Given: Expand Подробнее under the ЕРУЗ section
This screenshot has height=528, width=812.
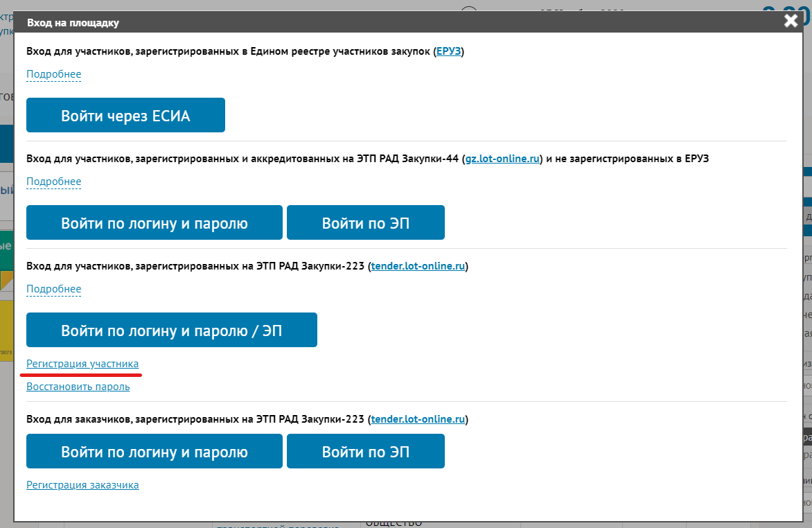Looking at the screenshot, I should (54, 74).
